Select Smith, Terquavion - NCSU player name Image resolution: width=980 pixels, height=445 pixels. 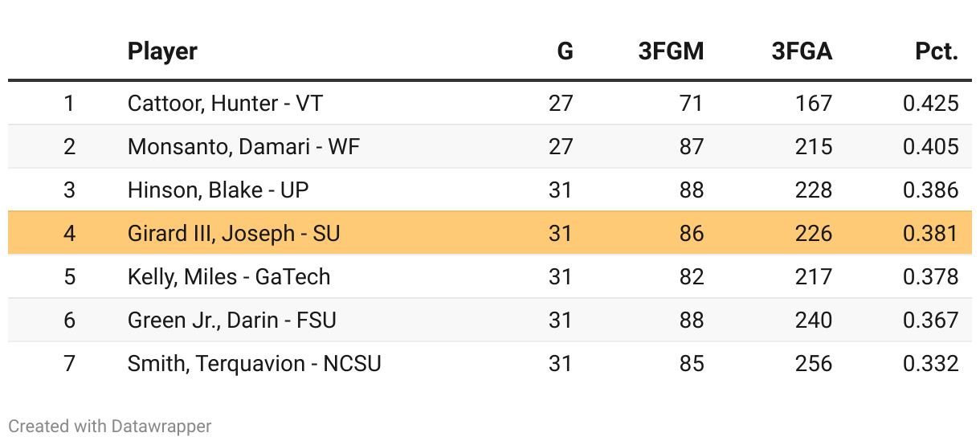click(x=254, y=364)
